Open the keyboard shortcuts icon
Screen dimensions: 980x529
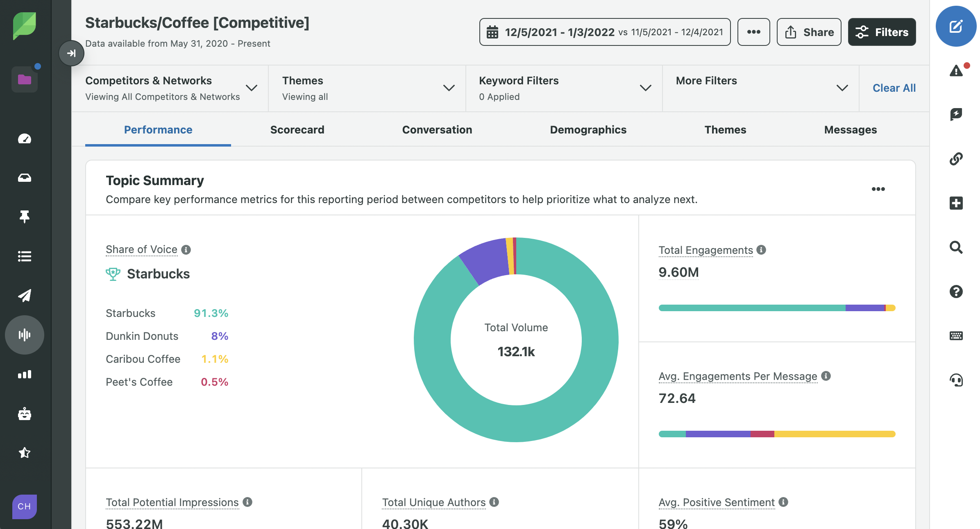956,336
